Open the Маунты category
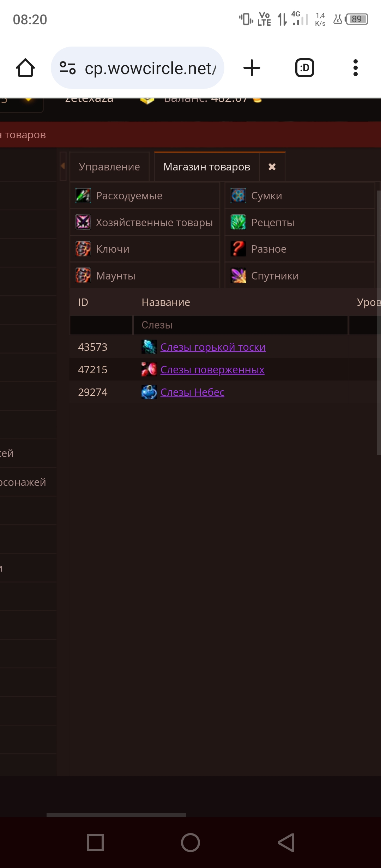Viewport: 381px width, 868px height. point(116,276)
